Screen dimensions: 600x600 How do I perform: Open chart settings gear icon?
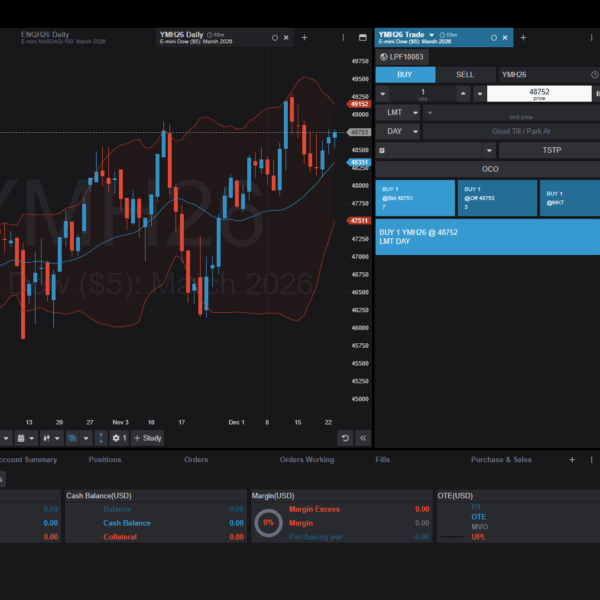coord(117,438)
